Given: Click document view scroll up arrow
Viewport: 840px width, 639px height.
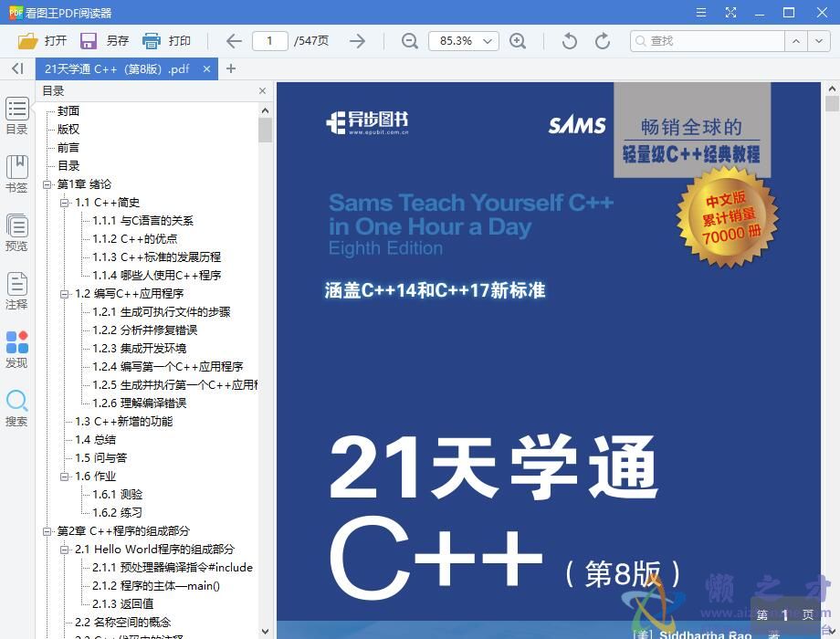Looking at the screenshot, I should (832, 89).
